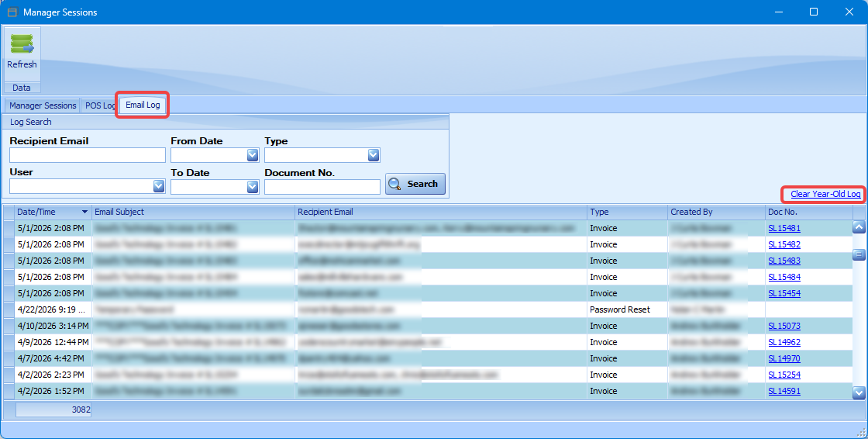Select the 4/22/2026 9:19 date cell
The width and height of the screenshot is (868, 439).
53,309
